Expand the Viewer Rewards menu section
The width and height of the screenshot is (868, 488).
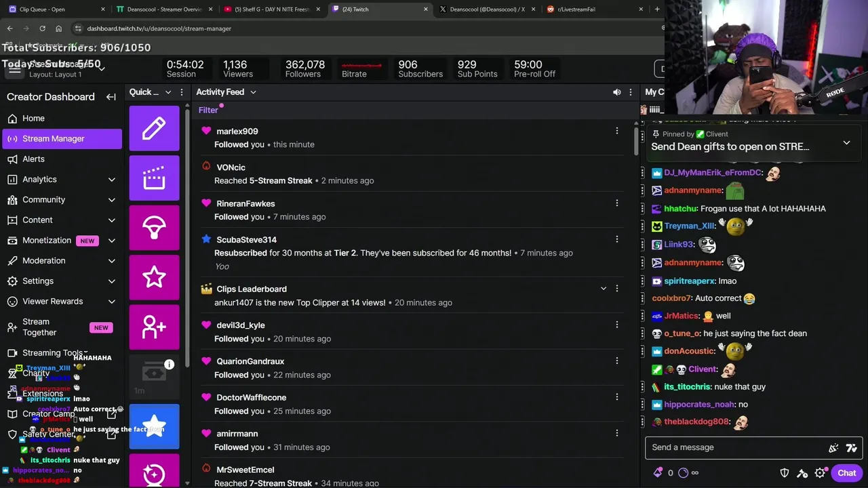point(112,302)
